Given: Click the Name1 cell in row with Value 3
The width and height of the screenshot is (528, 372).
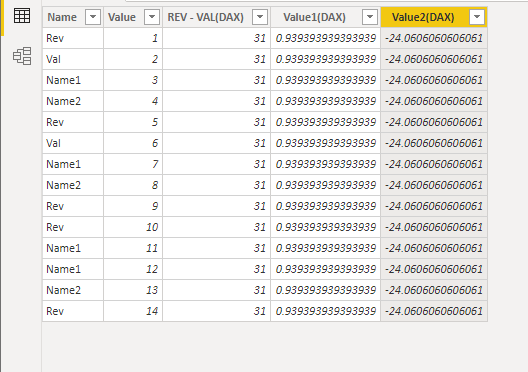Looking at the screenshot, I should [73, 80].
